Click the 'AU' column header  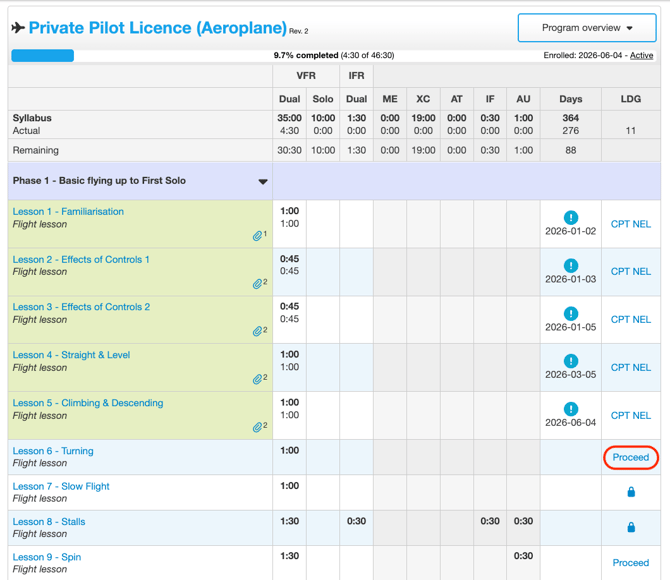pyautogui.click(x=523, y=99)
